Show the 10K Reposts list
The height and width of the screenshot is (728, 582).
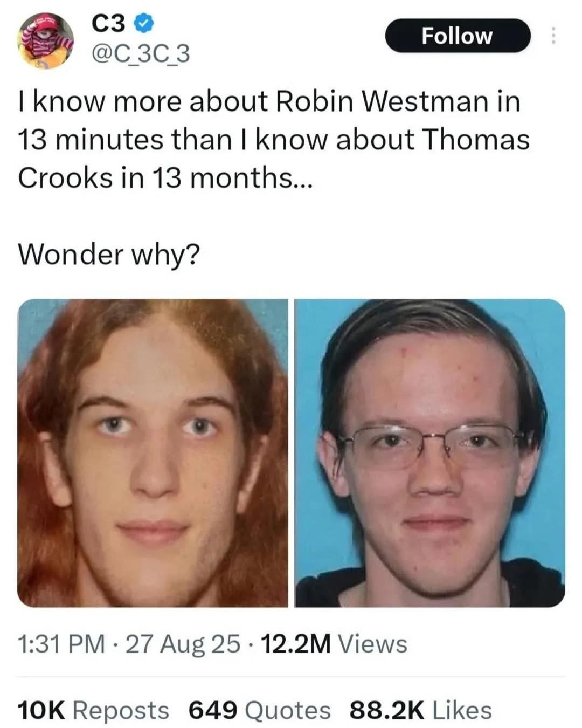tap(93, 710)
